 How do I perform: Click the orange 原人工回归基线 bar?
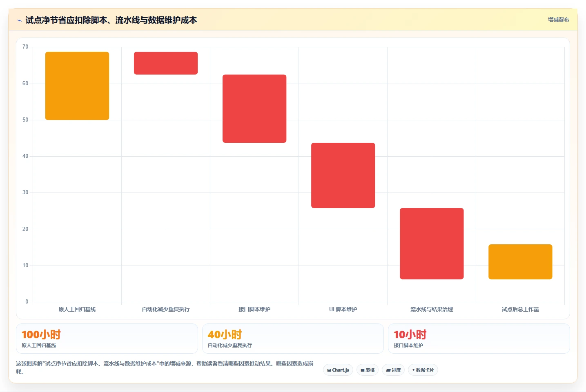click(77, 86)
